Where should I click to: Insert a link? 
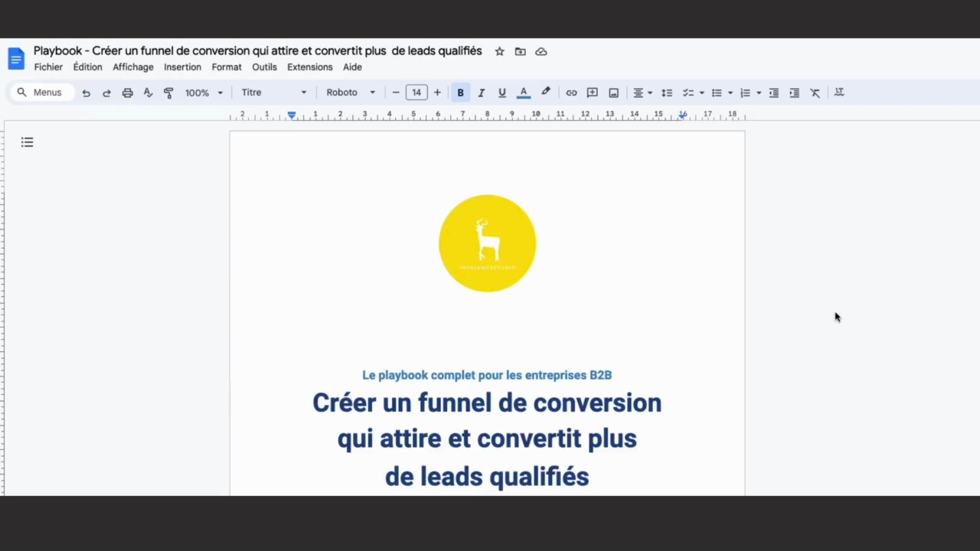click(571, 93)
